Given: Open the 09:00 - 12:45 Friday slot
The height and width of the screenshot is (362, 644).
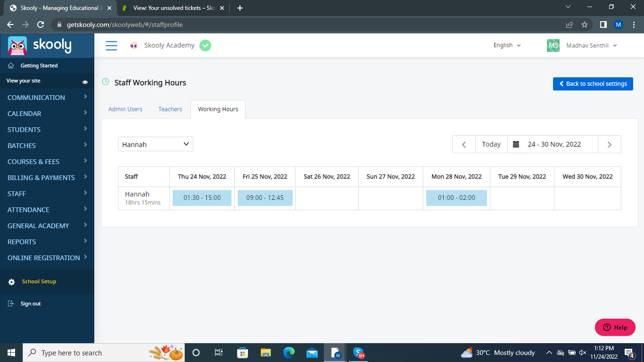Looking at the screenshot, I should pos(265,198).
